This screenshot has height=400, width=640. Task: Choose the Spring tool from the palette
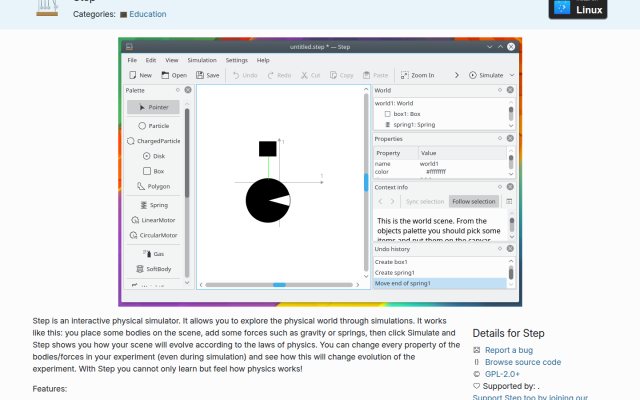pyautogui.click(x=153, y=205)
